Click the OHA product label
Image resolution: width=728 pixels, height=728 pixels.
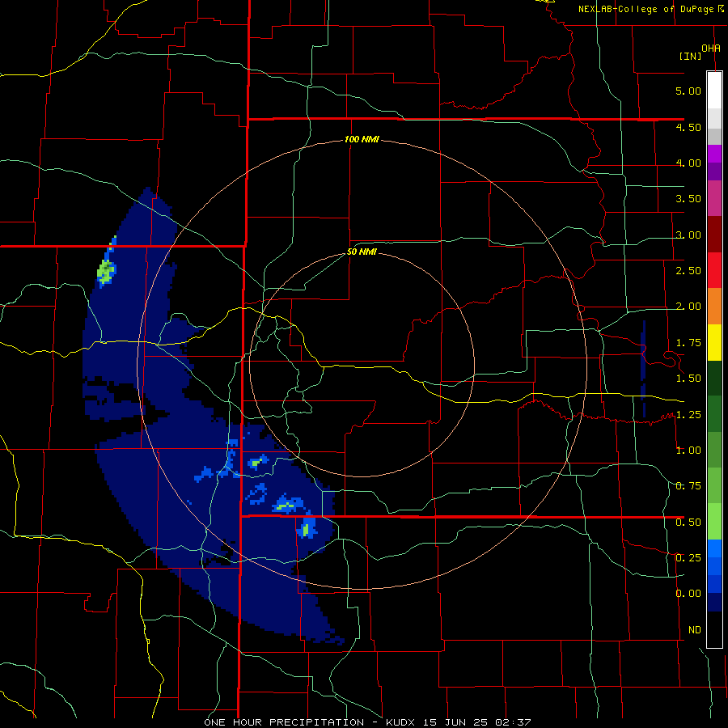coord(711,48)
